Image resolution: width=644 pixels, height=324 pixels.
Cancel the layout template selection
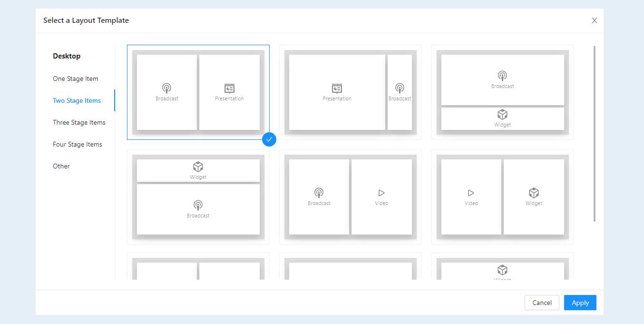click(x=542, y=303)
